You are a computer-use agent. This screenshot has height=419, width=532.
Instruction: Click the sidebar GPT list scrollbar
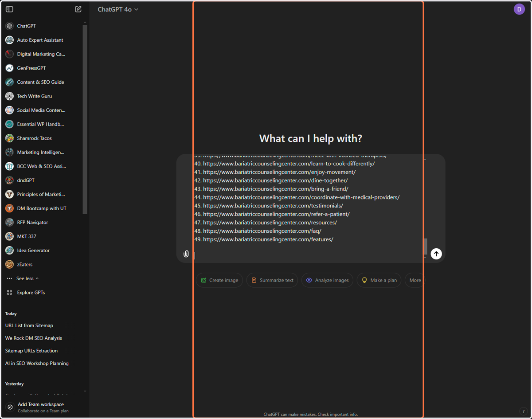coord(85,120)
